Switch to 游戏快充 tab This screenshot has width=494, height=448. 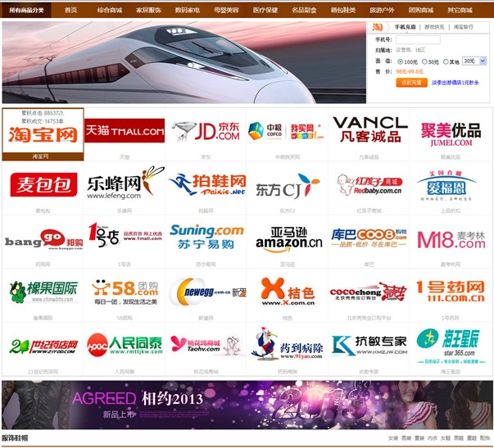pos(434,27)
